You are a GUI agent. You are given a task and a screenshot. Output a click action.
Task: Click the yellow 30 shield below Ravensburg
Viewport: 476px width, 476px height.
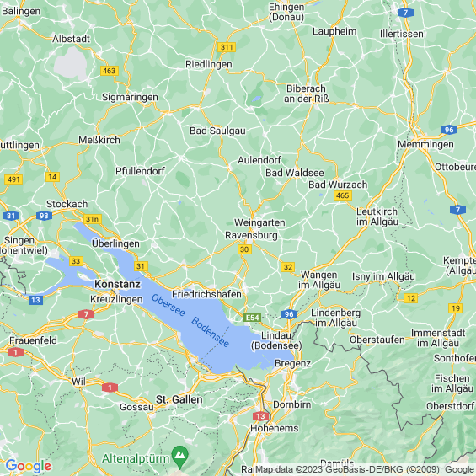tap(244, 249)
